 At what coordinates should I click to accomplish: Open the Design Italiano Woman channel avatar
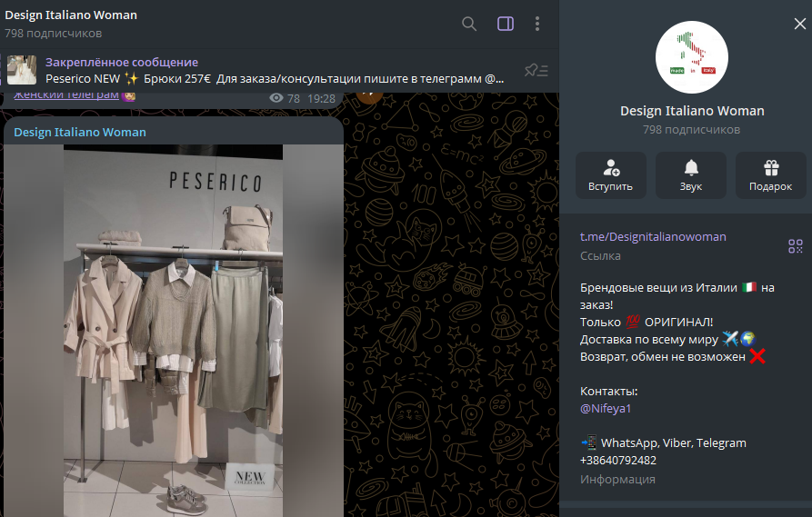tap(691, 57)
